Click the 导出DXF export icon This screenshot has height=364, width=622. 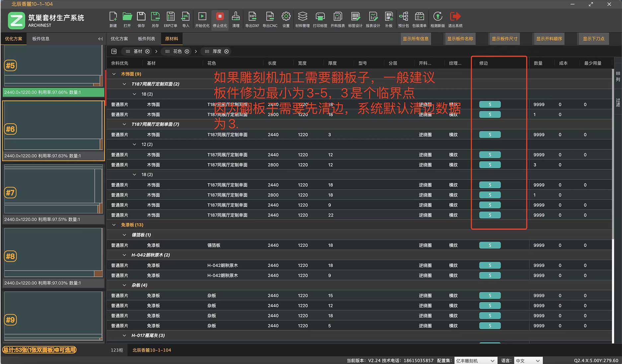tap(253, 19)
